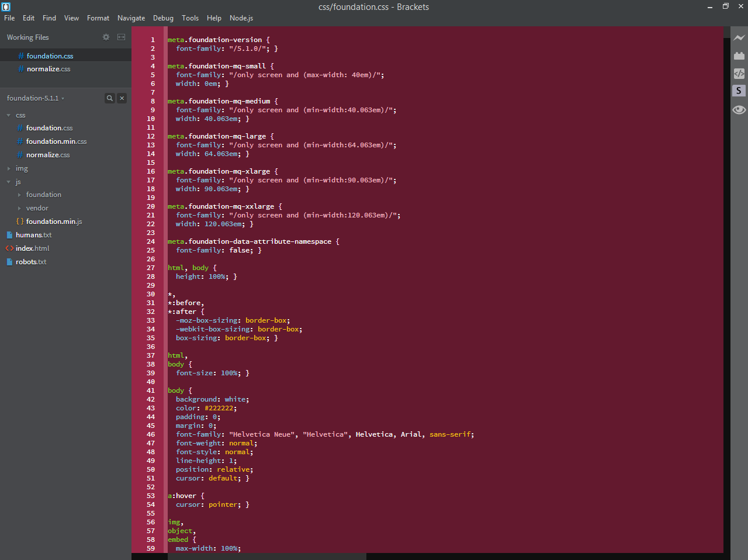Collapse the js folder

pos(8,182)
